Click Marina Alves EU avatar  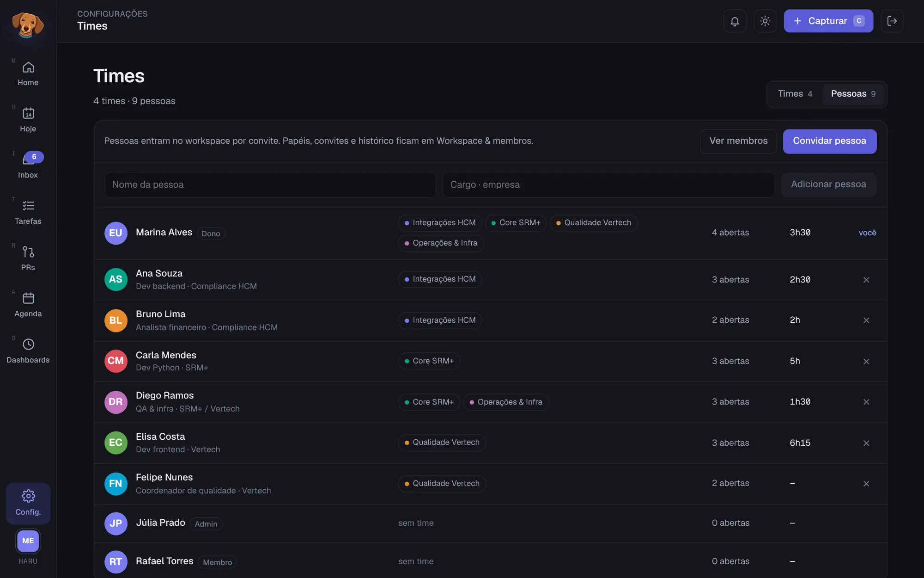[x=115, y=233]
